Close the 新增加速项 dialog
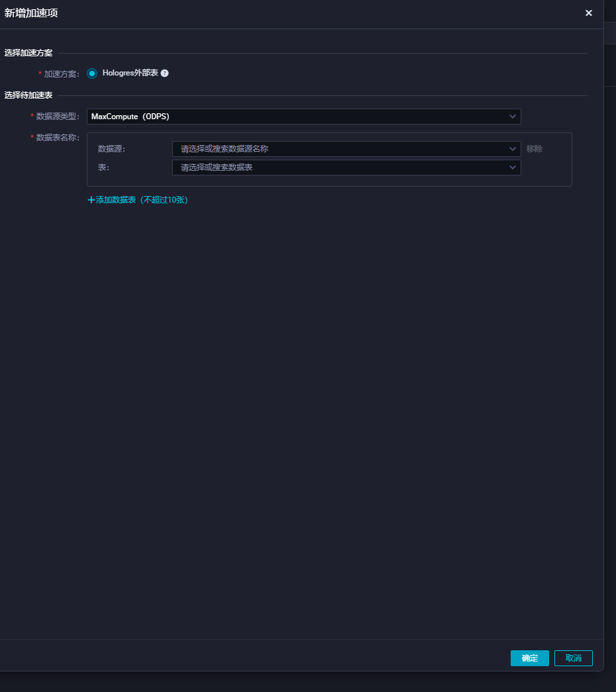 (x=588, y=13)
